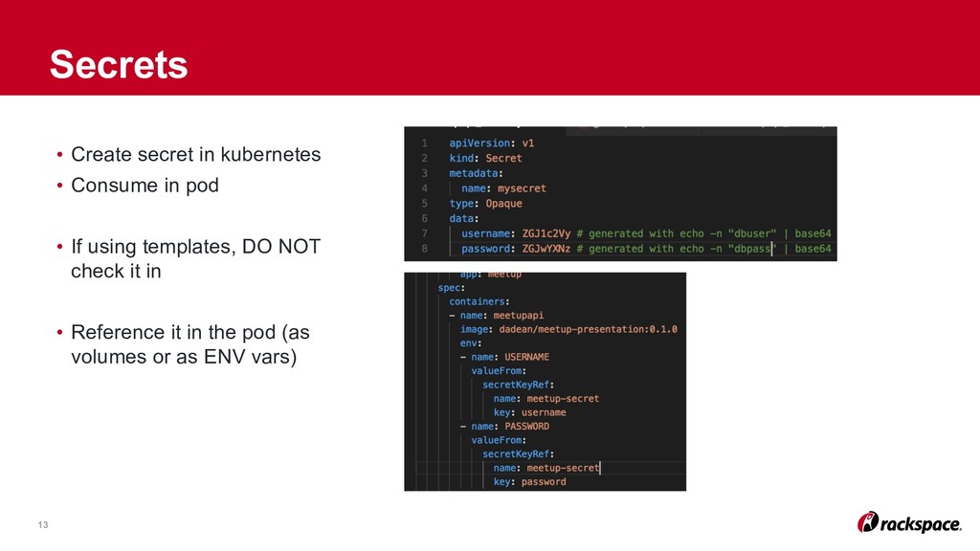Click '- name: USERNAME' code line
Viewport: 980px width, 551px height.
click(x=504, y=357)
